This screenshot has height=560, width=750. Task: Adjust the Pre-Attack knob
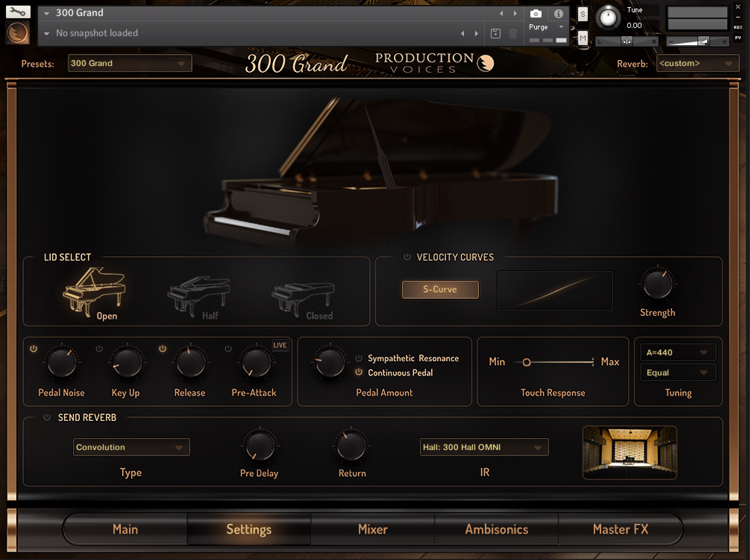(x=256, y=362)
